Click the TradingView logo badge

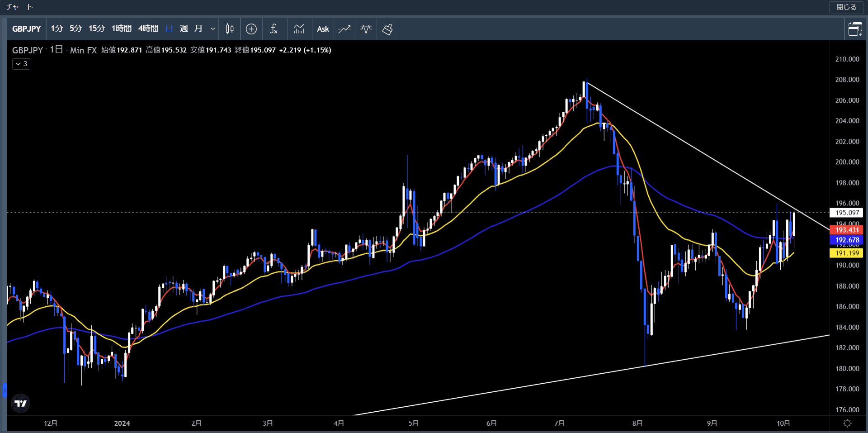click(20, 403)
